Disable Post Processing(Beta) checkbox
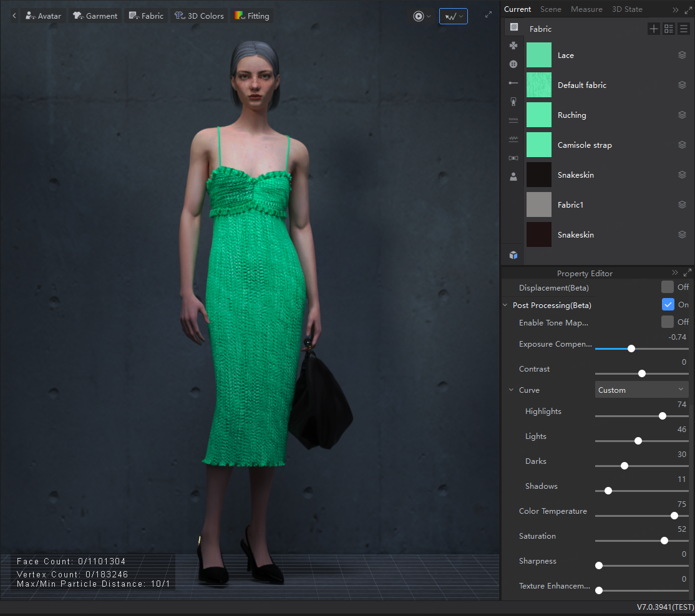The height and width of the screenshot is (616, 695). click(x=668, y=305)
